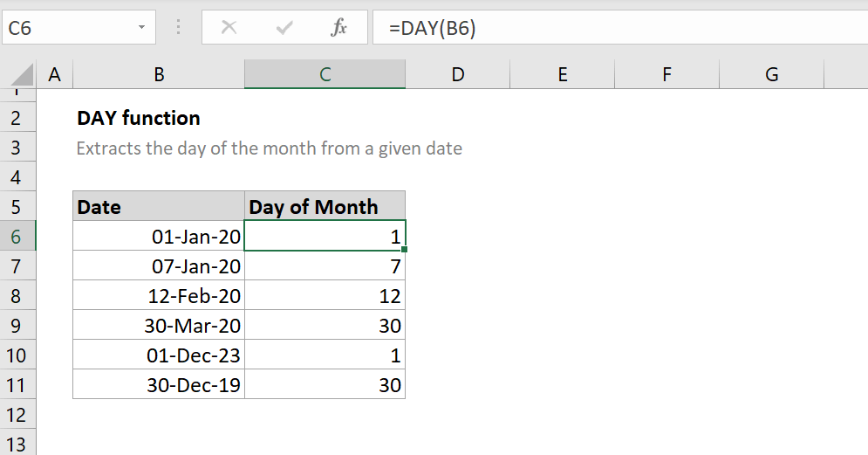Viewport: 868px width, 455px height.
Task: Select column C header
Action: click(x=325, y=74)
